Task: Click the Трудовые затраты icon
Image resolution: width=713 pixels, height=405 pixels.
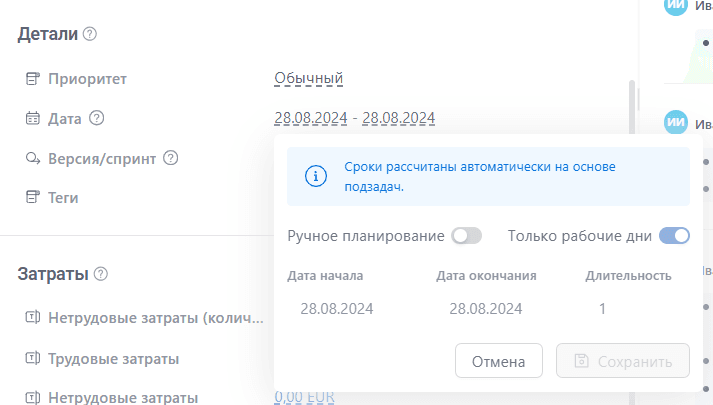Action: (x=32, y=358)
